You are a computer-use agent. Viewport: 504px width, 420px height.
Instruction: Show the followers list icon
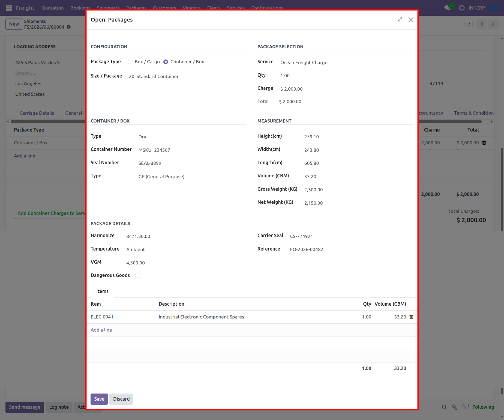(465, 407)
